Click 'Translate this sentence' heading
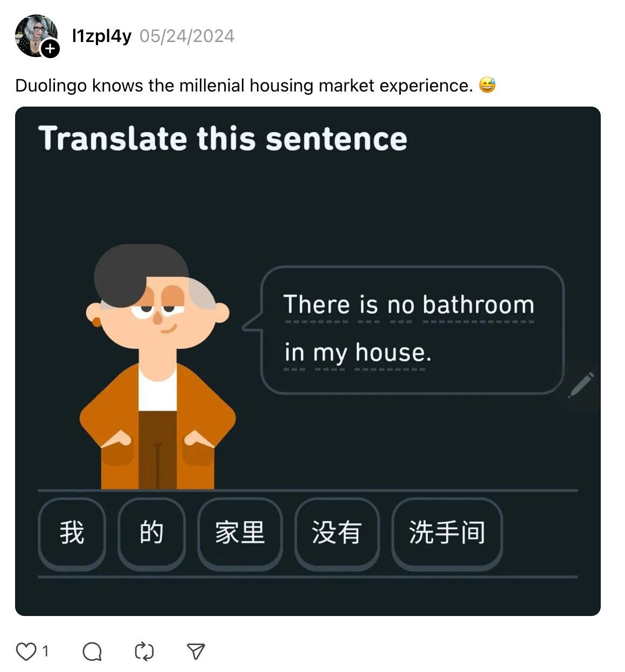This screenshot has height=672, width=625. [223, 138]
